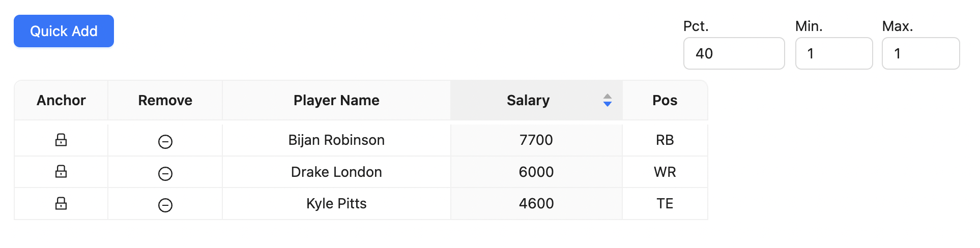Lock Kyle Pitts as anchor

(61, 203)
